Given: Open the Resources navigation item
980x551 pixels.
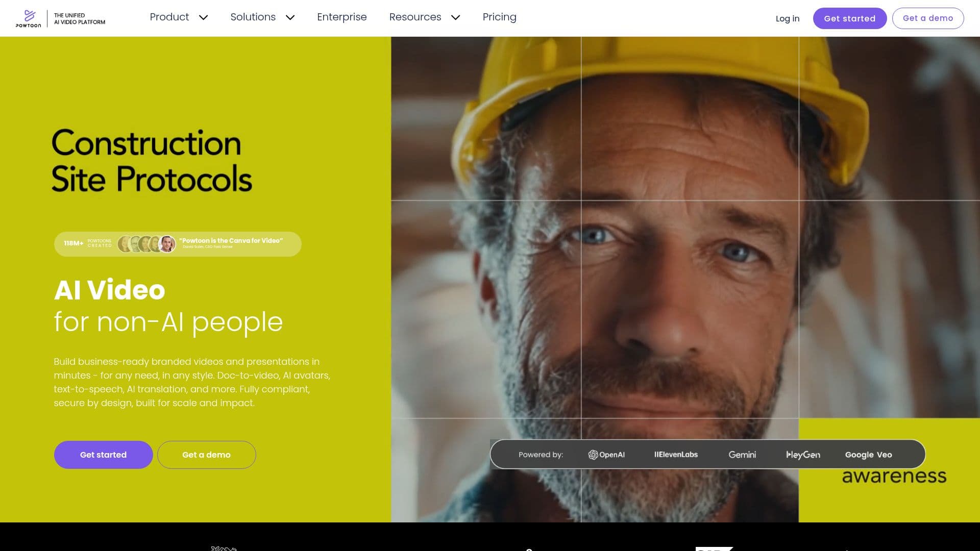Looking at the screenshot, I should tap(415, 17).
